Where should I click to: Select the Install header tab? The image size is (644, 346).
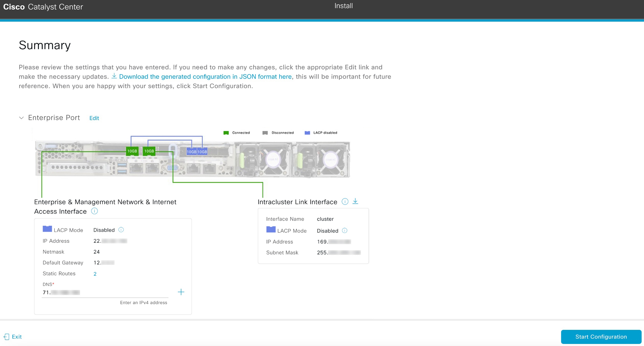point(343,6)
